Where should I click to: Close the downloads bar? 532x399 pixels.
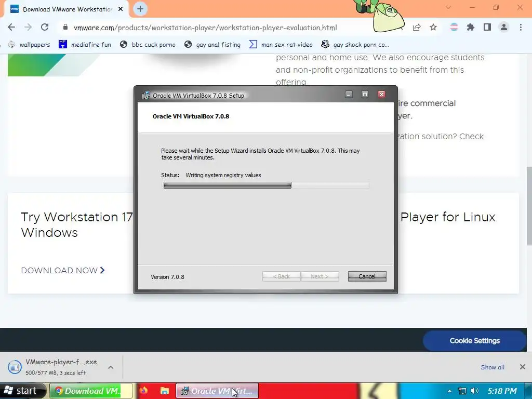(523, 367)
